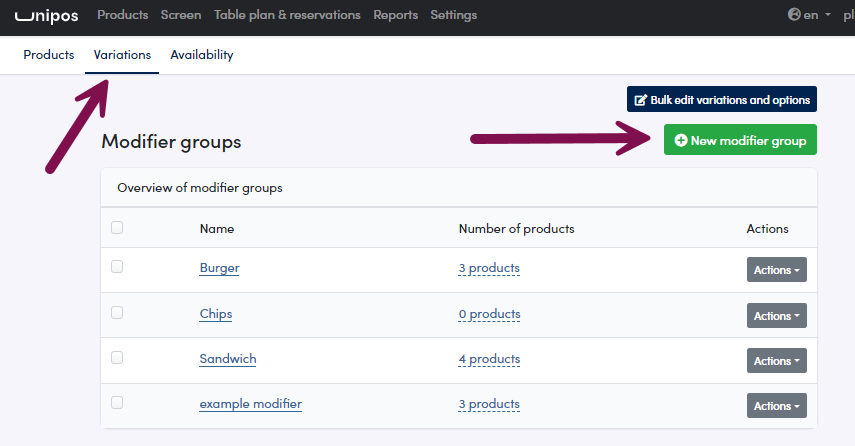The width and height of the screenshot is (855, 446).
Task: Open the 0 products link for Chips
Action: [490, 314]
